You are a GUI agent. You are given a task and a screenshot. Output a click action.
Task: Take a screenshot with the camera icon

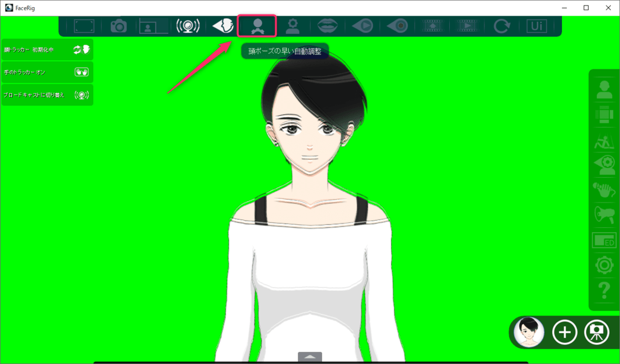pos(119,26)
